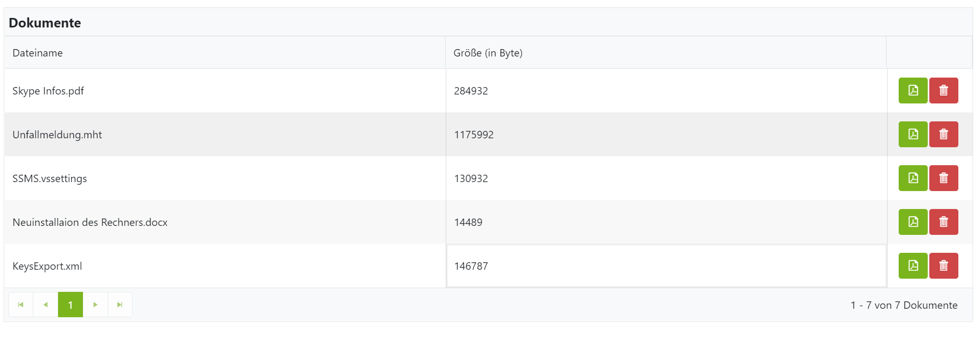980x342 pixels.
Task: Open PDF icon for Unfallmeldung.mht
Action: point(913,134)
